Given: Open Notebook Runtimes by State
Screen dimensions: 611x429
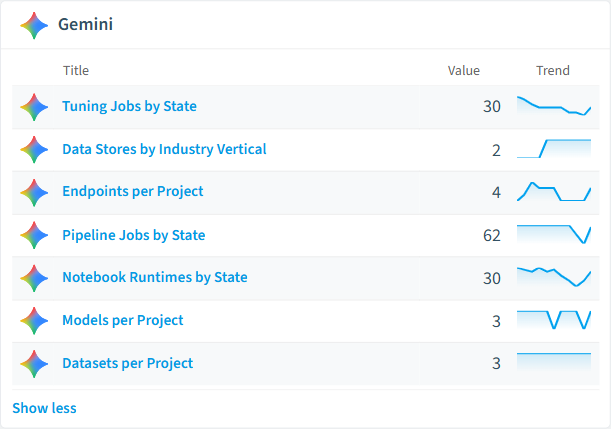Looking at the screenshot, I should pos(155,277).
